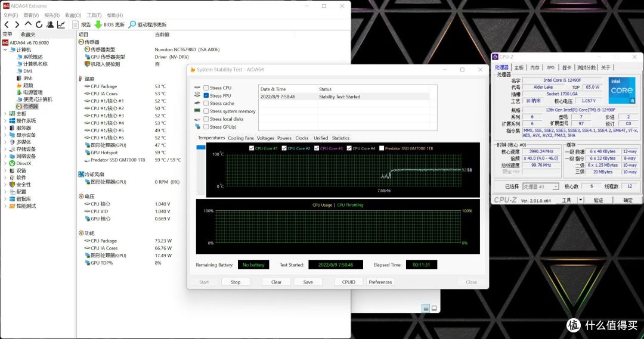Select 便携式计算机 tree item
The width and height of the screenshot is (644, 339).
click(x=38, y=99)
